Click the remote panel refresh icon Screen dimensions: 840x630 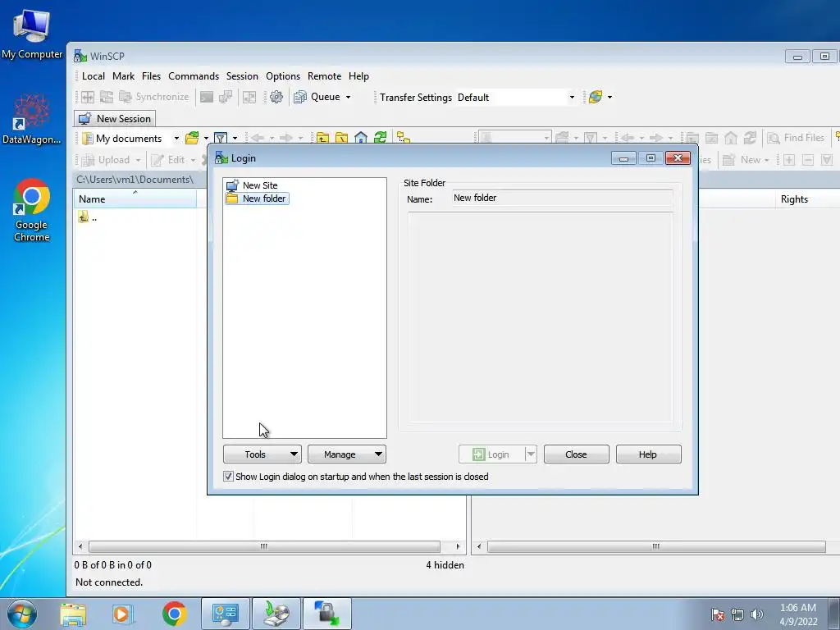coord(750,138)
